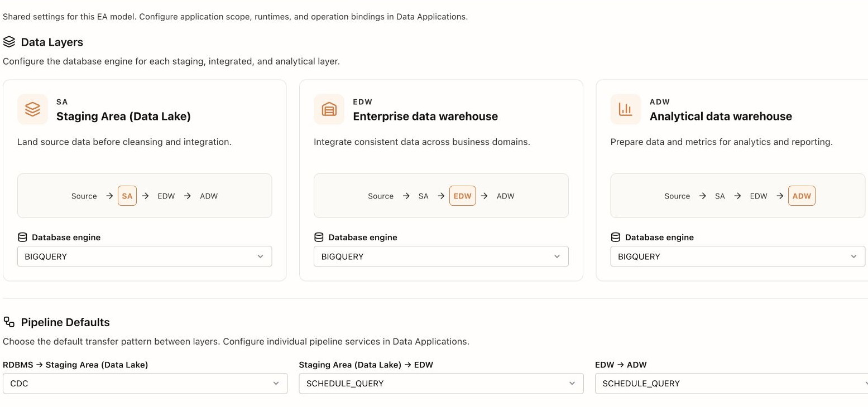Click the EDW card database engine icon

point(319,237)
